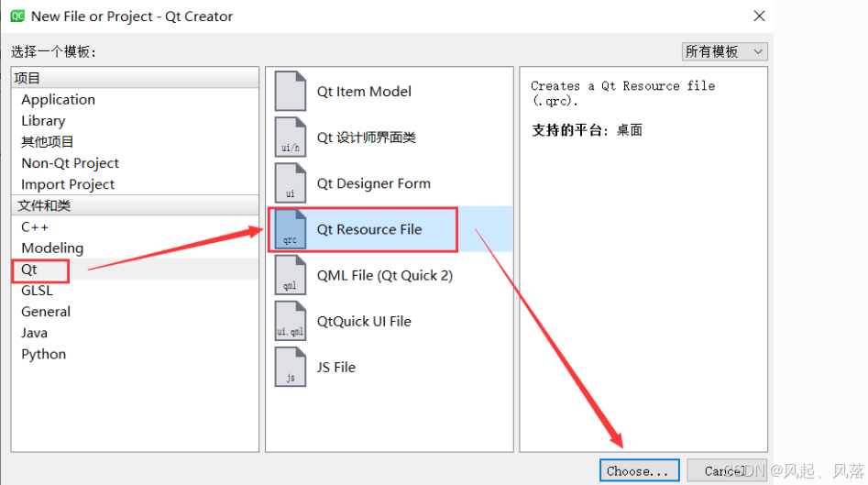This screenshot has width=868, height=485.
Task: Click the js file icon
Action: tap(290, 367)
